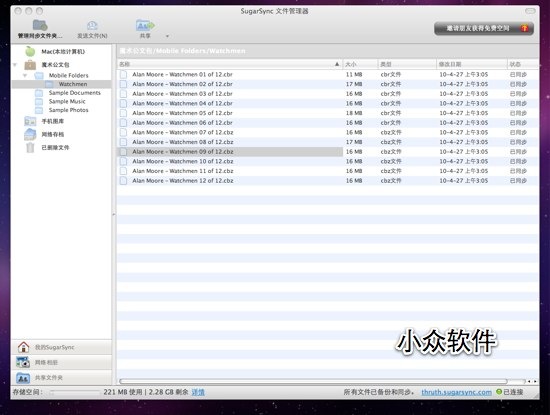Sort by the Type column header
550x415 pixels.
[x=407, y=64]
